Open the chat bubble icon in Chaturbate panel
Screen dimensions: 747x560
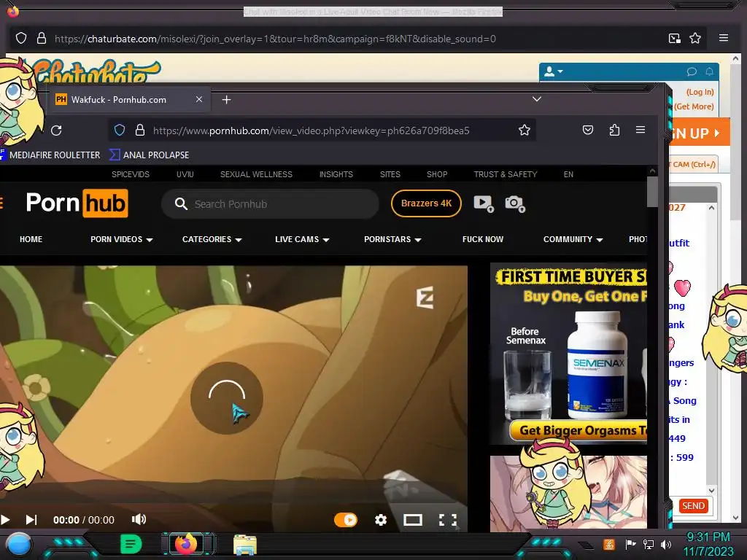click(692, 72)
